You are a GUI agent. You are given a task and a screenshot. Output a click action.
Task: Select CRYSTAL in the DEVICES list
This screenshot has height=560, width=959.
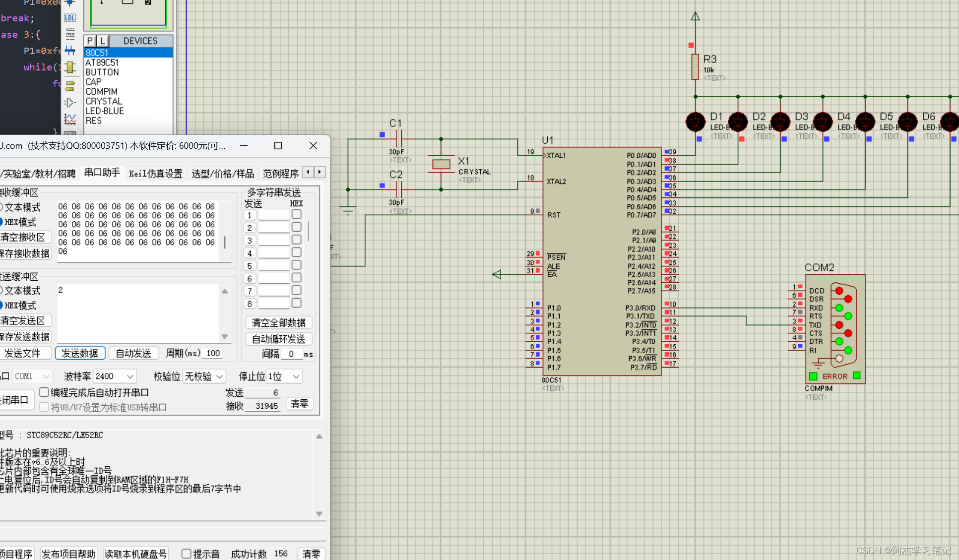[x=104, y=101]
